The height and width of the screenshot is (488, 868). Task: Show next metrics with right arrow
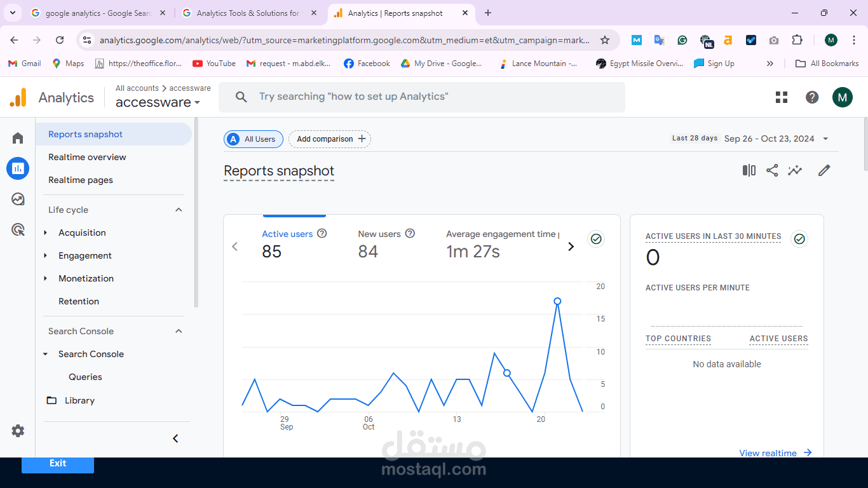coord(571,247)
